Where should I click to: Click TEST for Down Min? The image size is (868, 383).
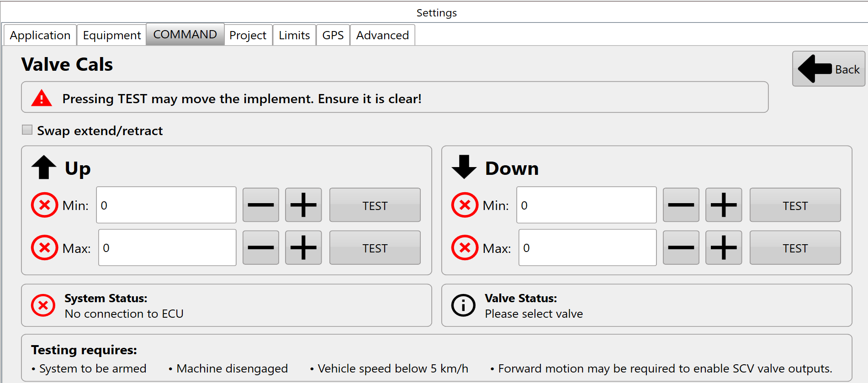(795, 205)
